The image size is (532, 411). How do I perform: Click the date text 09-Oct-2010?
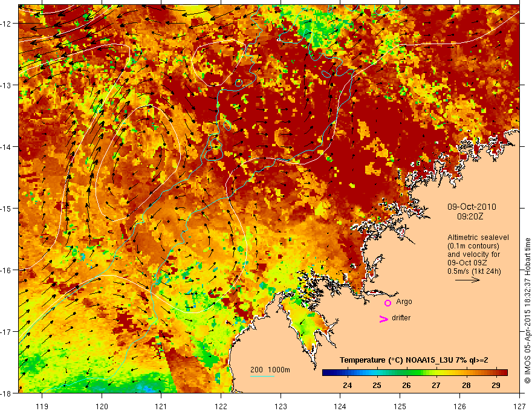coord(472,207)
